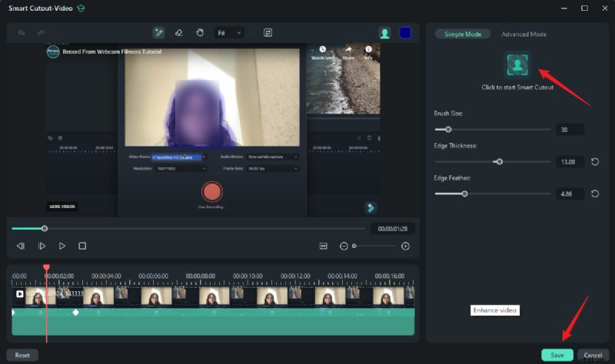Screen dimensions: 615x364
Task: Open the Audio Device dropdown in preview
Action: (273, 157)
